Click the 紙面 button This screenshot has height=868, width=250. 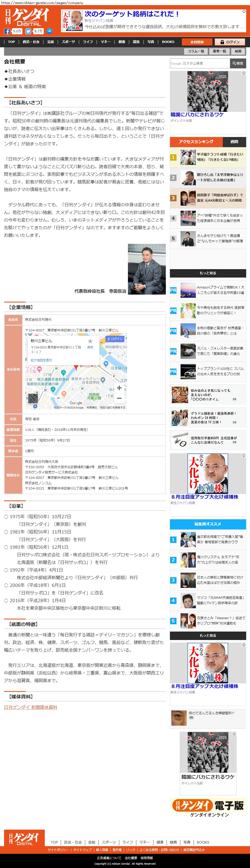(x=238, y=51)
